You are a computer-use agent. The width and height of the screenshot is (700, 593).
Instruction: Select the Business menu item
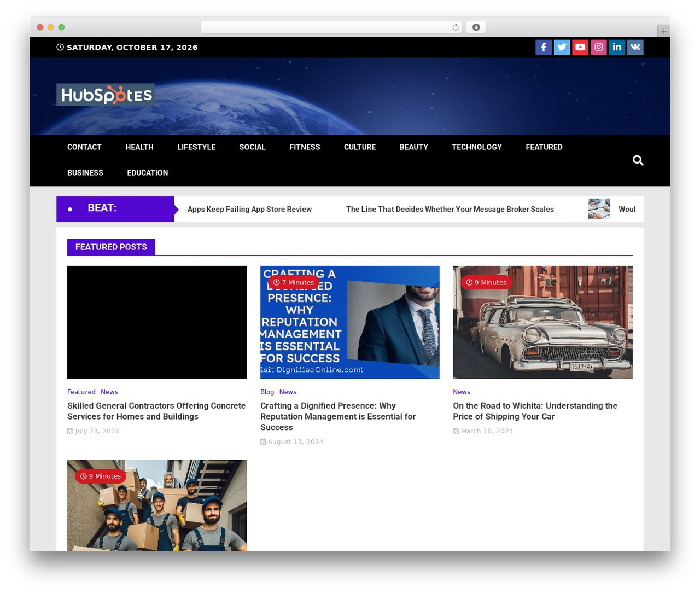[x=85, y=173]
